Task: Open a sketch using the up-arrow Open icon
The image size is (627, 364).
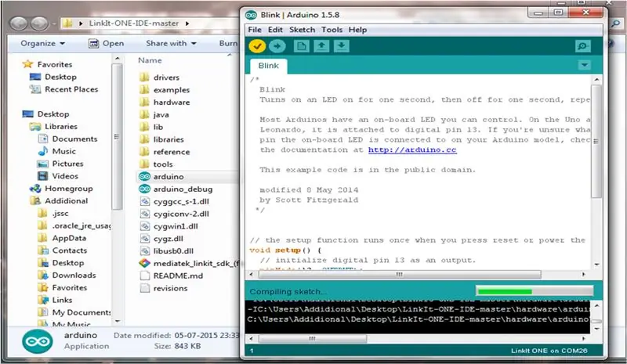Action: point(321,46)
